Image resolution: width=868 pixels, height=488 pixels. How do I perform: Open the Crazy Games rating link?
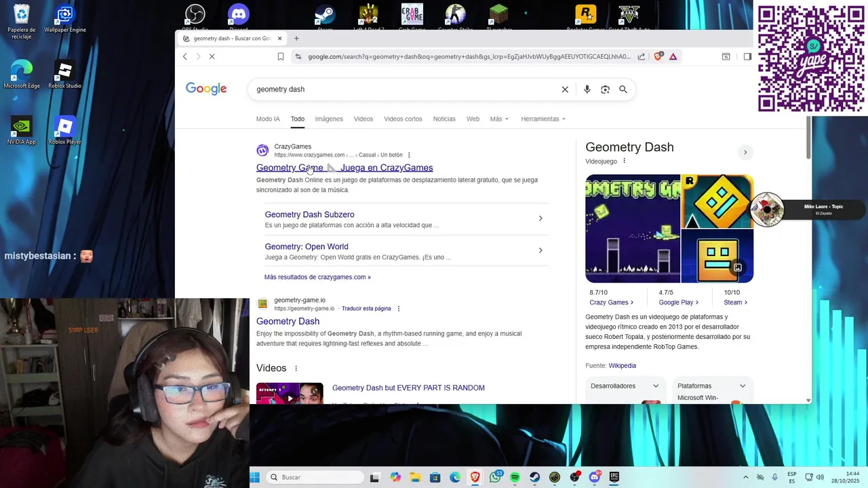[612, 302]
